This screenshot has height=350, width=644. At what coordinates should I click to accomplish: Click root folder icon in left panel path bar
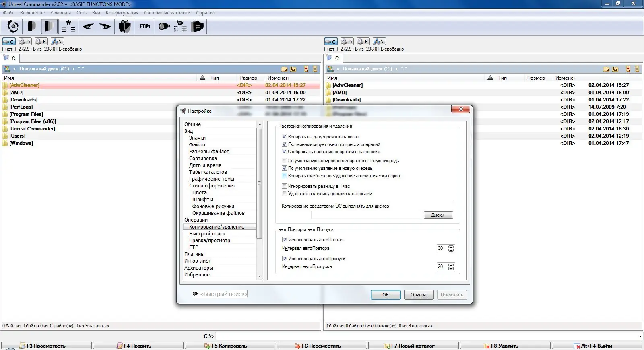pos(285,69)
